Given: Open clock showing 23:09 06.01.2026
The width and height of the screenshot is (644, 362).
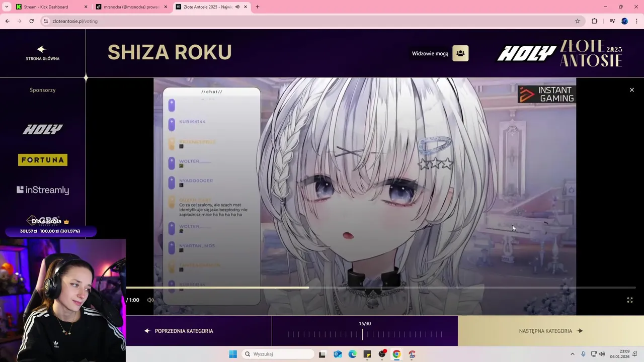Looking at the screenshot, I should 620,354.
